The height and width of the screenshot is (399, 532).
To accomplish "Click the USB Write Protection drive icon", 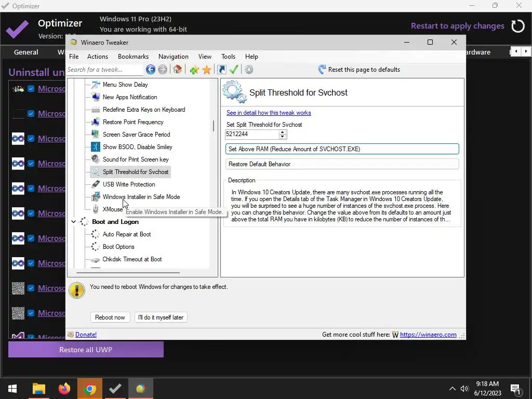I will pos(96,184).
